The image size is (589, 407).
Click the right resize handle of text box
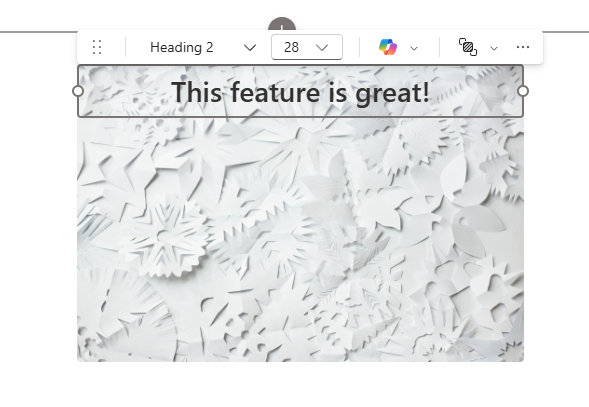pyautogui.click(x=523, y=91)
